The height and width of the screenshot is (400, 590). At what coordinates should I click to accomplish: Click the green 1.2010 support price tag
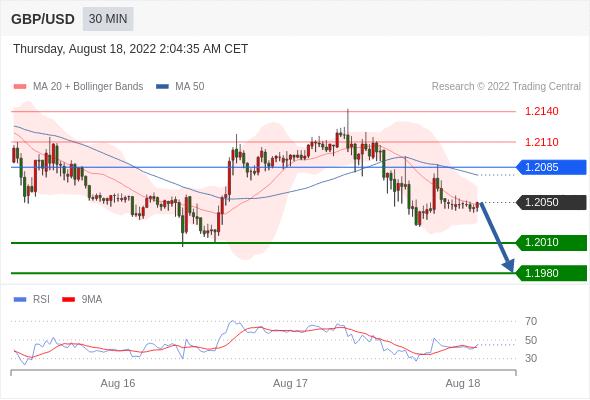551,242
